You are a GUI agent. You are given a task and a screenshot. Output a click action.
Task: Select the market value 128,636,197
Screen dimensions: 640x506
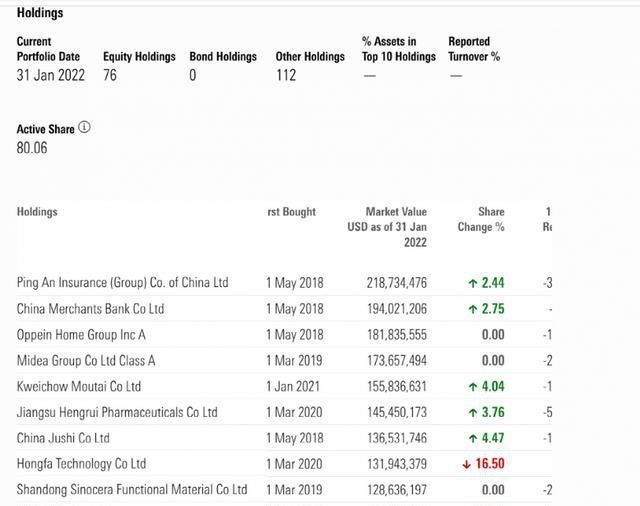pos(397,489)
